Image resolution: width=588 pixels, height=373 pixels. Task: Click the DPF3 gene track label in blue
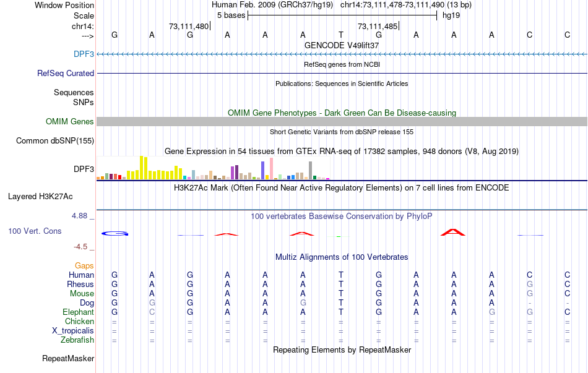coord(84,54)
